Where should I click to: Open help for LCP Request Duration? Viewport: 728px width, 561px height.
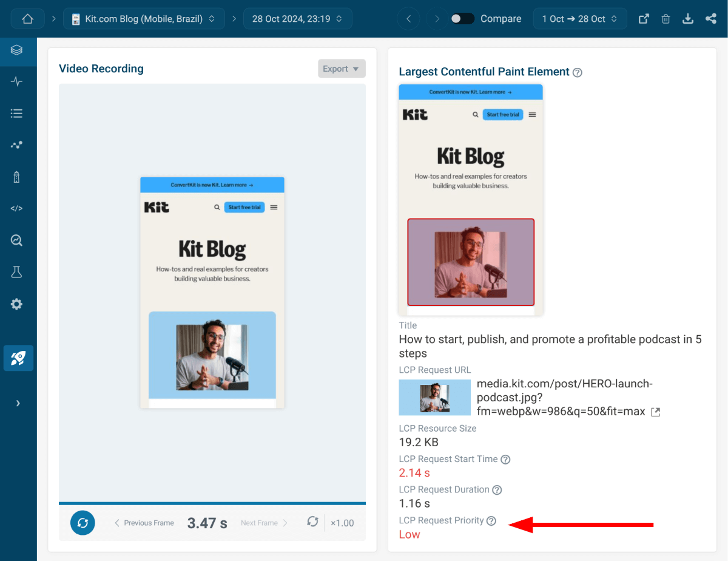point(497,490)
